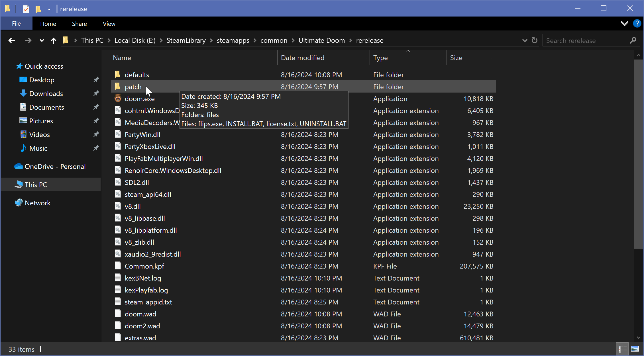Expand the ribbon with the chevron

624,24
